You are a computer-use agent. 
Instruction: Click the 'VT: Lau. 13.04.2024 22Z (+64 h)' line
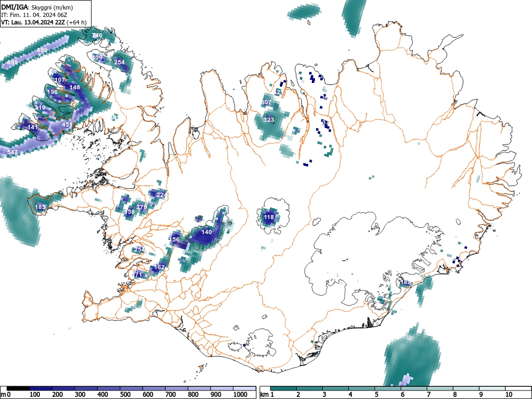pyautogui.click(x=44, y=22)
